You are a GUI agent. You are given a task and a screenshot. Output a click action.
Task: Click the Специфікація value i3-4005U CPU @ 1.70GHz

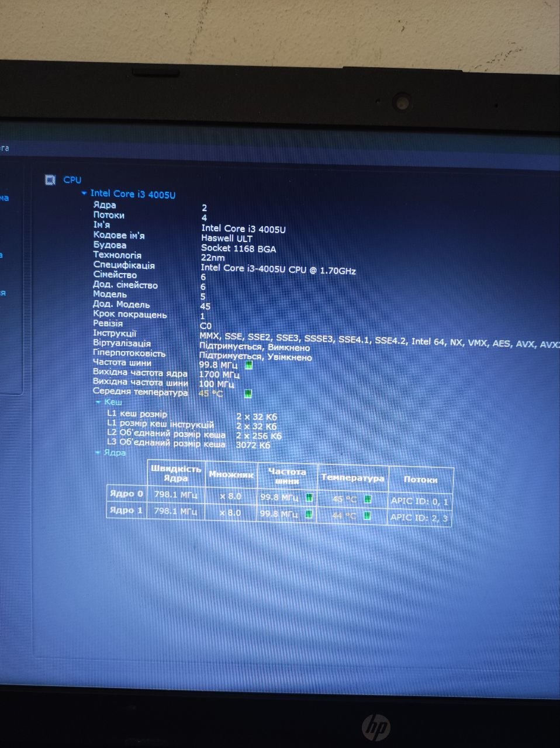click(x=278, y=269)
